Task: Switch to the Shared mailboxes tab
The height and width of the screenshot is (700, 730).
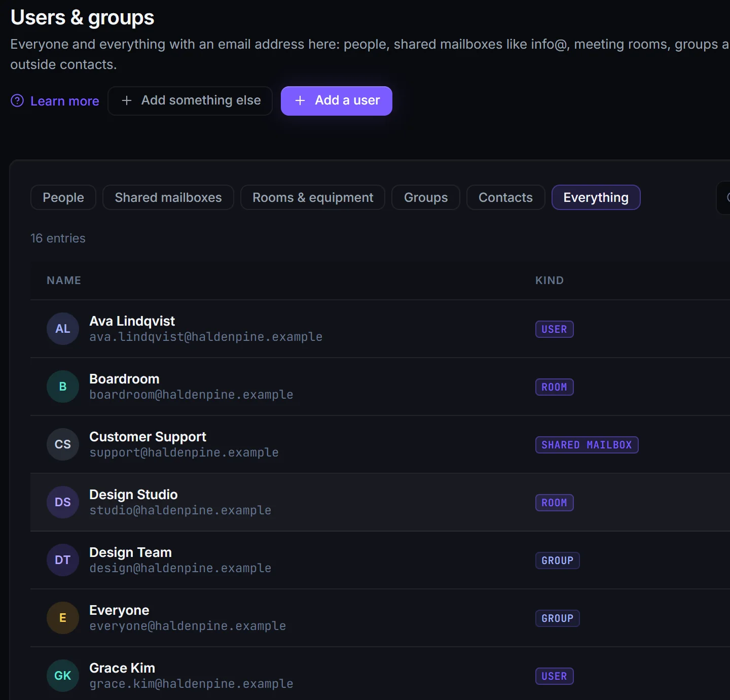Action: [x=168, y=197]
